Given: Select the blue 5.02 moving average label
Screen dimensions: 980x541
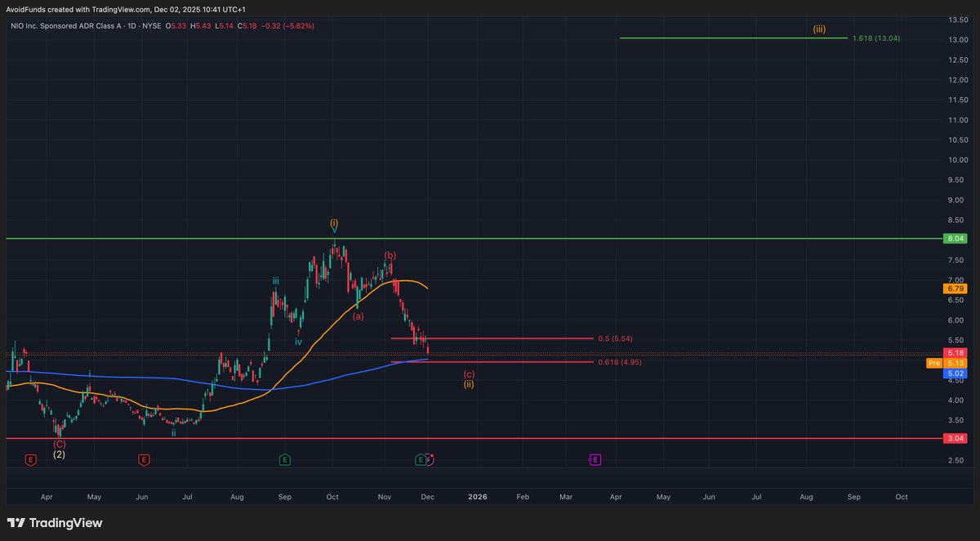Looking at the screenshot, I should coord(956,373).
